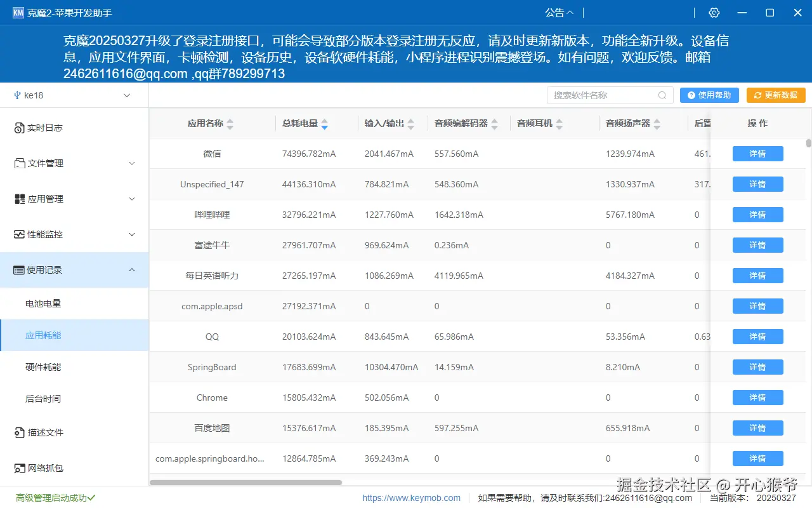The width and height of the screenshot is (812, 508).
Task: Click the 搜索软件名称 search field
Action: click(x=610, y=95)
